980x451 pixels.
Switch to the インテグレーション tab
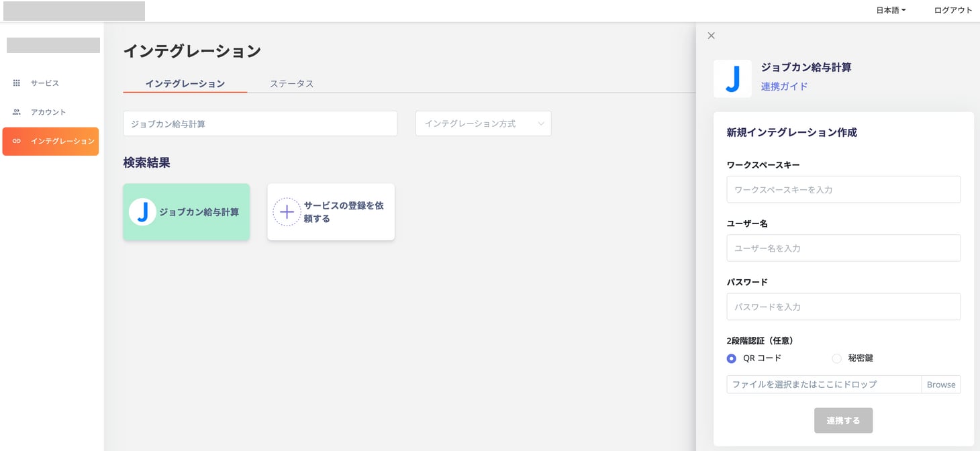click(185, 84)
